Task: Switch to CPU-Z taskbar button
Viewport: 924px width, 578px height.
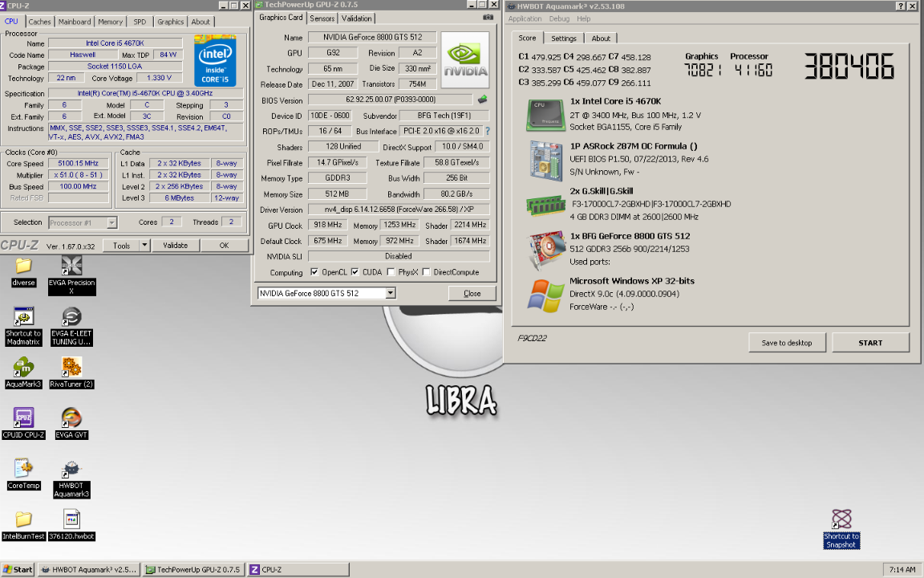Action: tap(298, 569)
